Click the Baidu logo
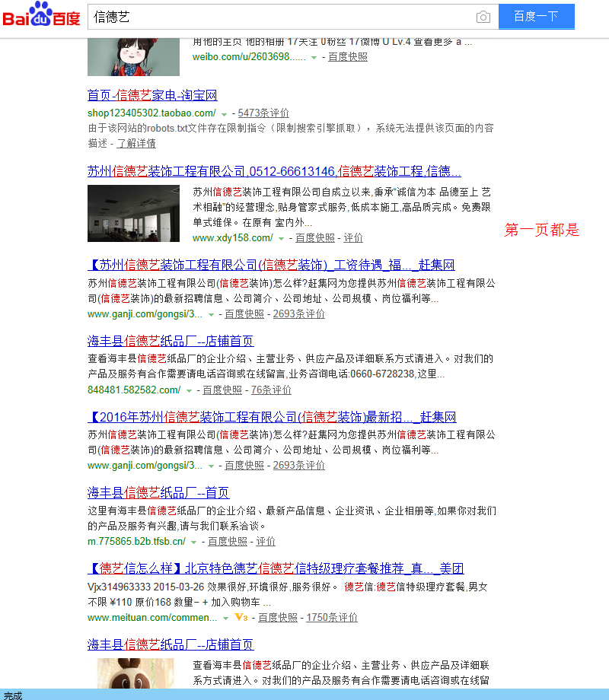This screenshot has width=609, height=700. click(x=41, y=14)
